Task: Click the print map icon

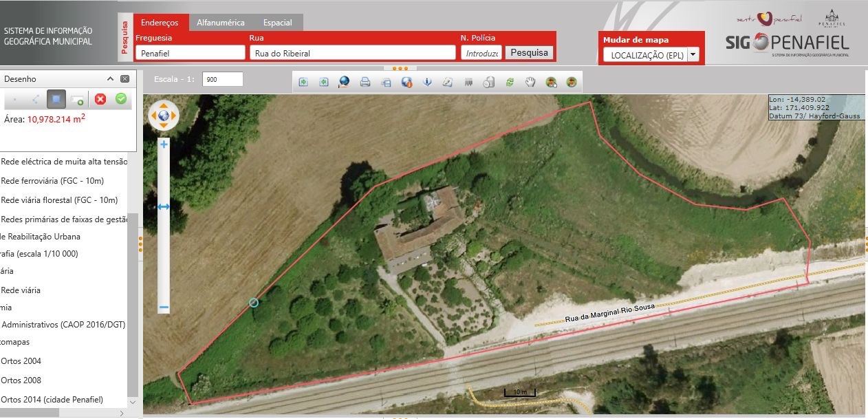Action: (365, 82)
